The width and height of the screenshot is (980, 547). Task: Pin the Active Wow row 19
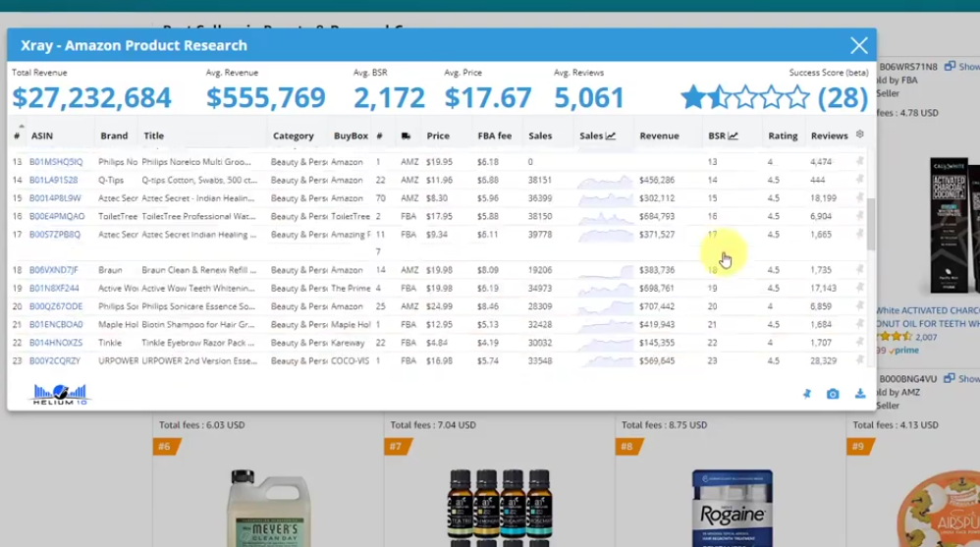pyautogui.click(x=860, y=288)
